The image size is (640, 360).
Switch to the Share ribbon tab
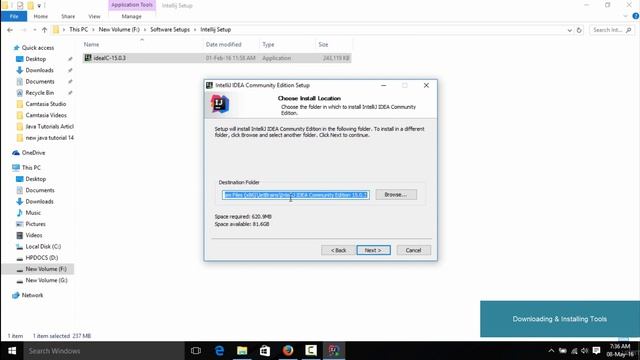68,16
